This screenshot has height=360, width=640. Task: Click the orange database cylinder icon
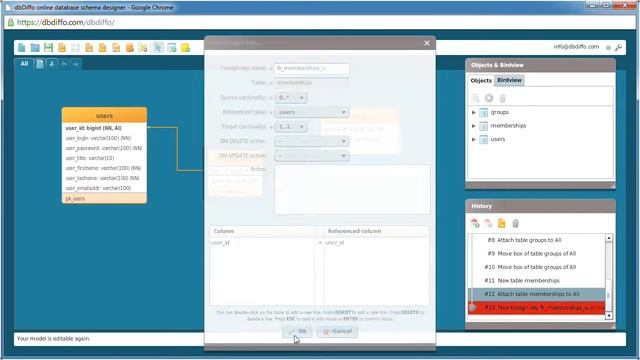pyautogui.click(x=129, y=48)
